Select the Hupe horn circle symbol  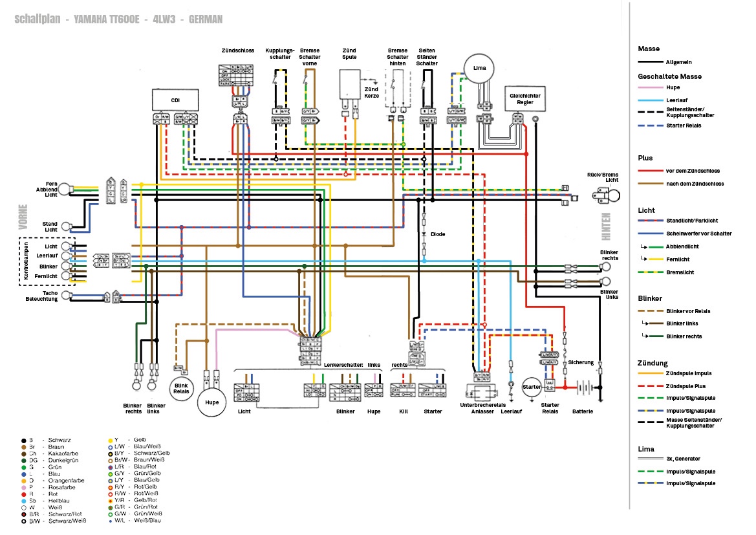coord(211,402)
